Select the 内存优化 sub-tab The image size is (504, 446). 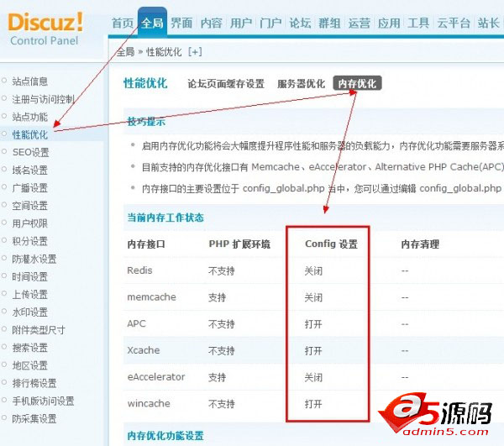pyautogui.click(x=357, y=83)
